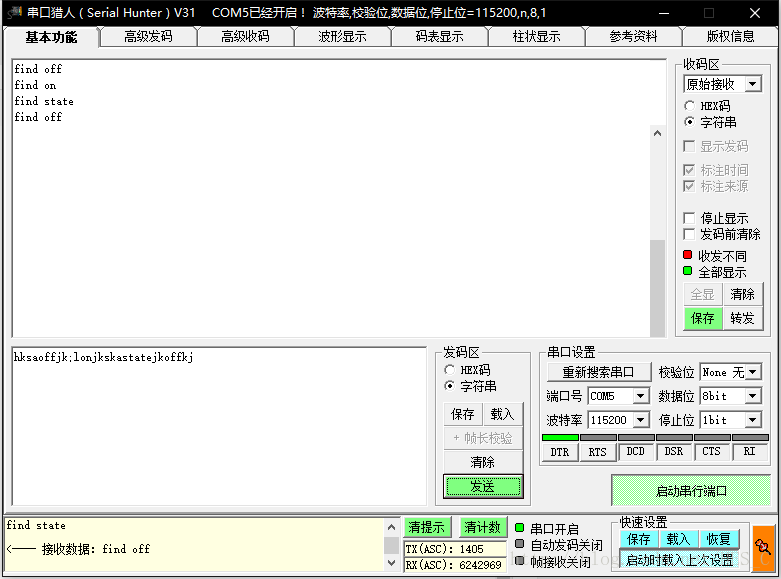Screen dimensions: 781x579
Task: Enable the 停止显示 checkbox
Action: pyautogui.click(x=689, y=218)
